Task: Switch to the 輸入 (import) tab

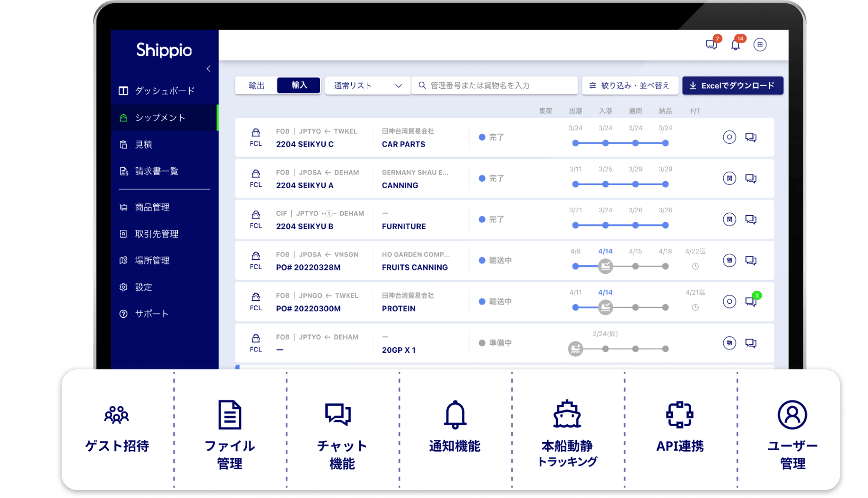Action: [x=298, y=85]
